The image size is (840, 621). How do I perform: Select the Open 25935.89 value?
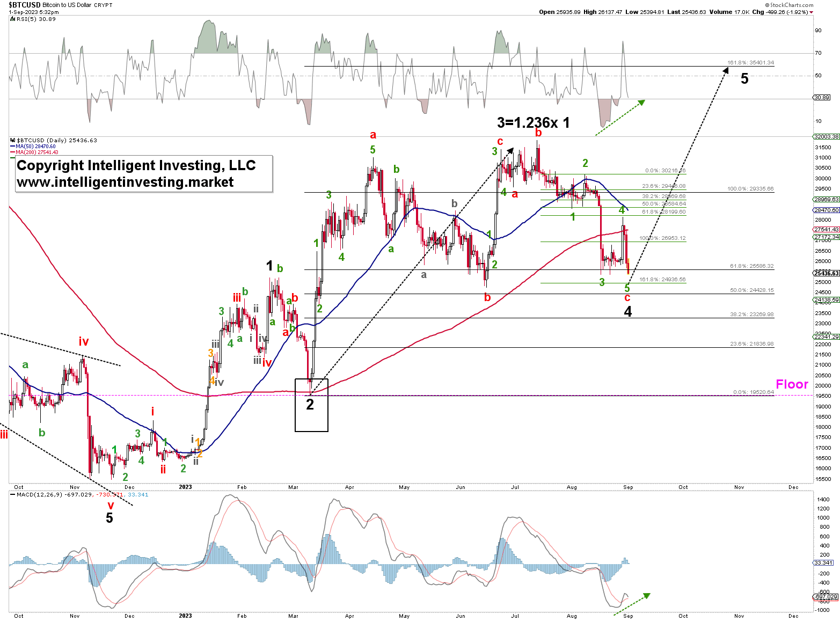pyautogui.click(x=560, y=12)
